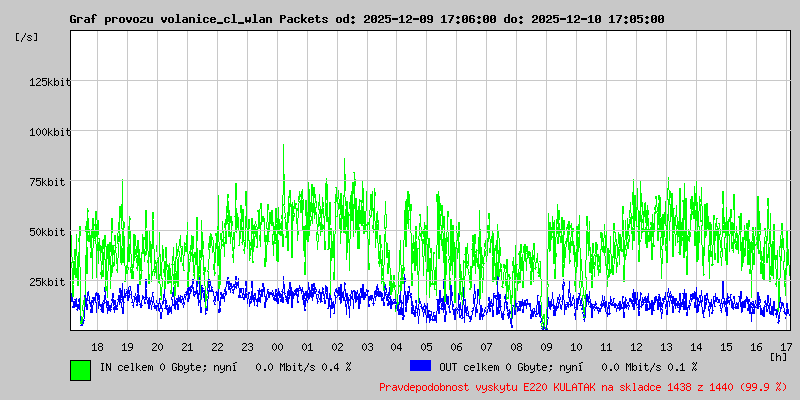Click the '22' hour label on the x-axis
This screenshot has height=400, width=800.
pyautogui.click(x=217, y=347)
